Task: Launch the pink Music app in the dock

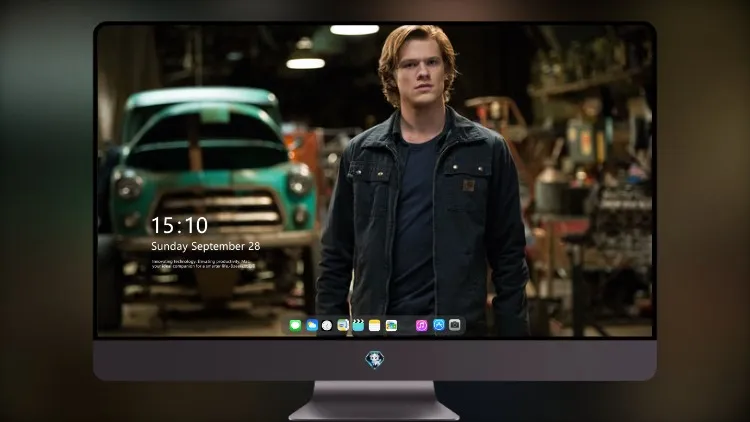Action: pos(421,325)
